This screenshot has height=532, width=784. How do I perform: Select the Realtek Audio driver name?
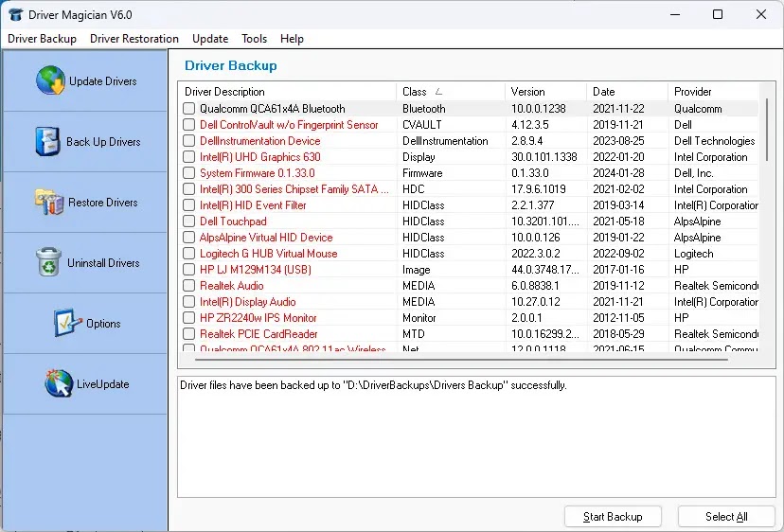pyautogui.click(x=231, y=286)
